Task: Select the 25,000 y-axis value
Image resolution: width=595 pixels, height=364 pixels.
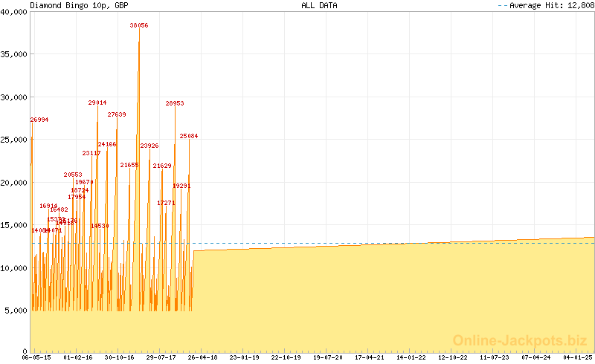Action: point(14,140)
